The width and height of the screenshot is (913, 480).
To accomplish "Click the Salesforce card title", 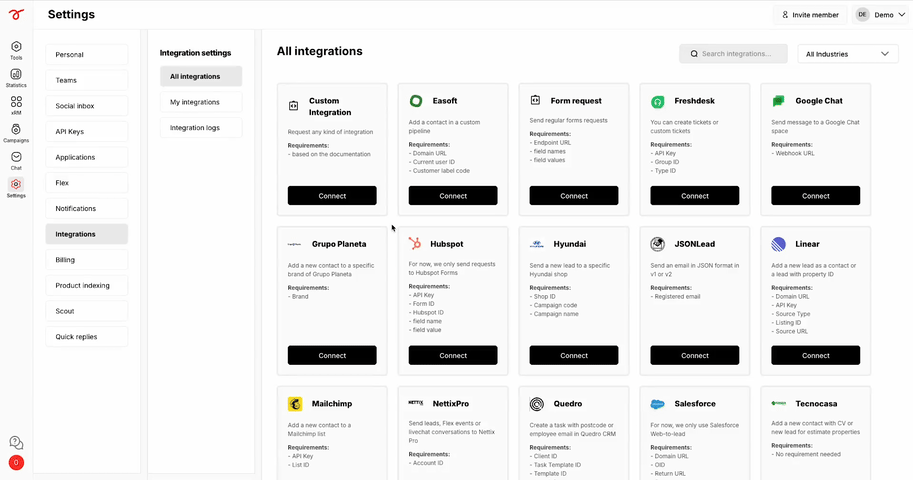I will 695,404.
